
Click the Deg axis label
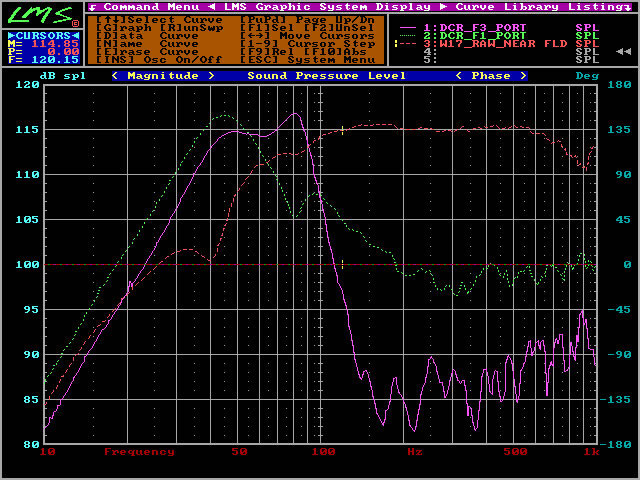coord(587,76)
